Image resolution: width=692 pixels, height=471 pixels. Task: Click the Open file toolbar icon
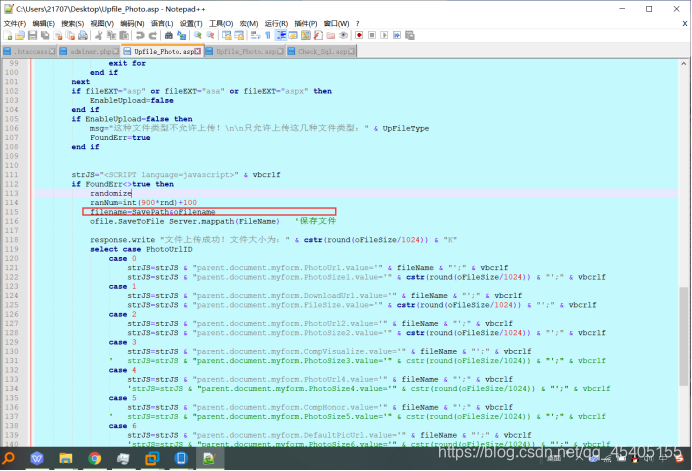(x=20, y=36)
